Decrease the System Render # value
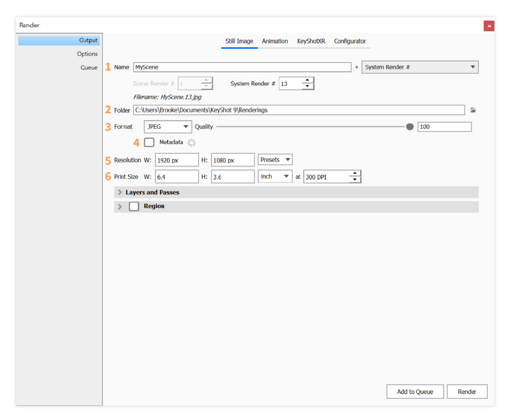 (x=308, y=87)
